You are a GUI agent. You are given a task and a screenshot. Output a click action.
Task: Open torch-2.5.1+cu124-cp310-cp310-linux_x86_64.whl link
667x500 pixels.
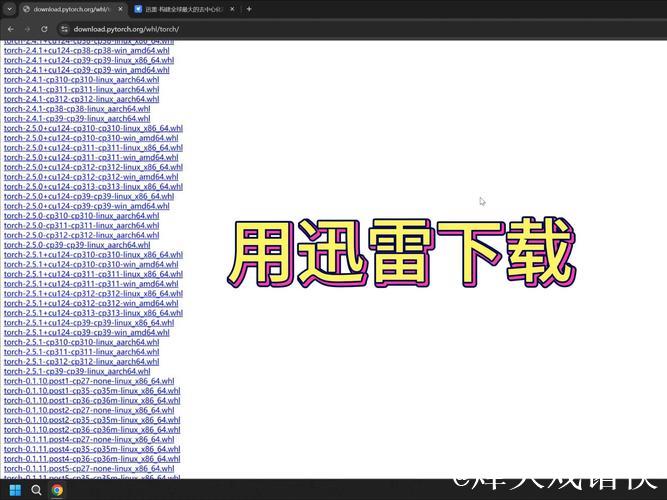[x=94, y=254]
